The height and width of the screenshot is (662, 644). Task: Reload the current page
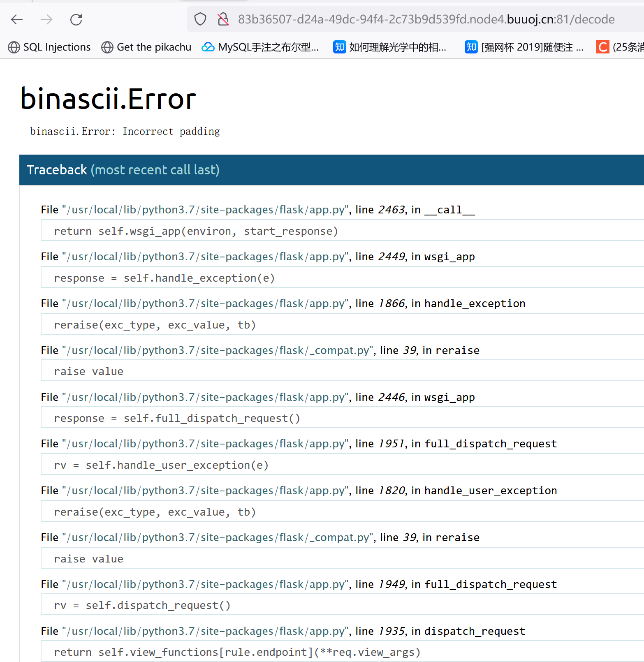(x=76, y=19)
